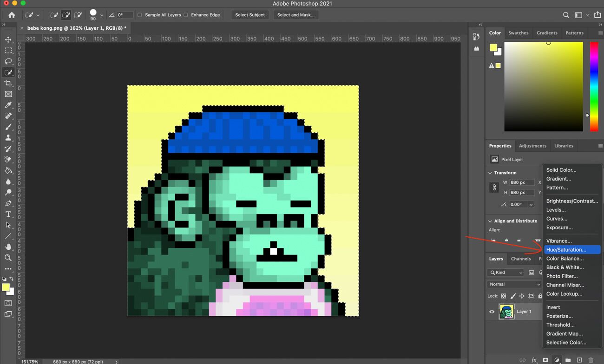Hide Layer 1 with its eye toggle
The height and width of the screenshot is (364, 604).
click(x=492, y=312)
